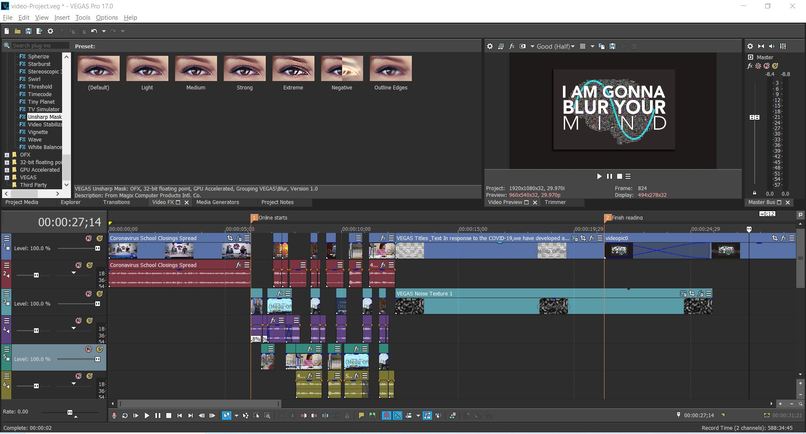Click the Record microphone button

[x=114, y=415]
